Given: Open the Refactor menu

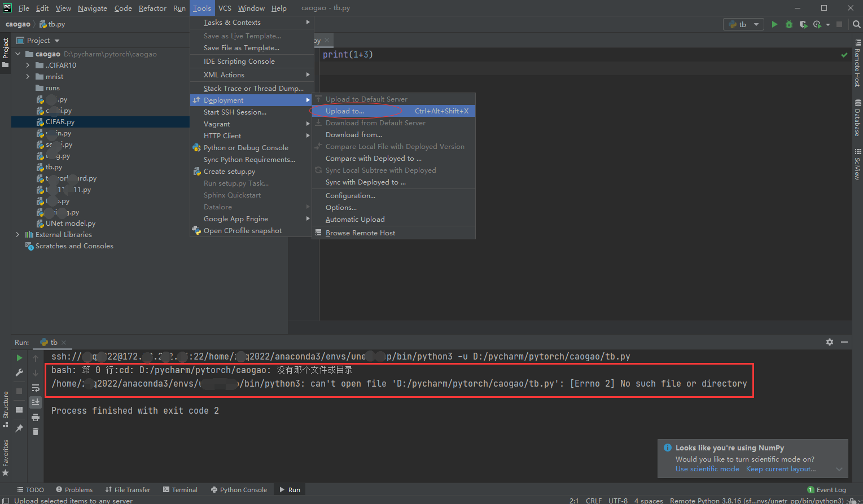Looking at the screenshot, I should pyautogui.click(x=152, y=8).
